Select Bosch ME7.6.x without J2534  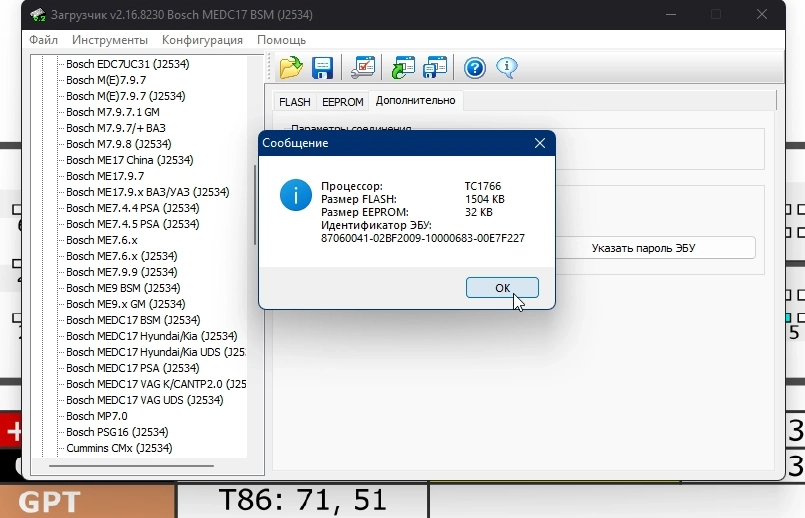pos(102,240)
